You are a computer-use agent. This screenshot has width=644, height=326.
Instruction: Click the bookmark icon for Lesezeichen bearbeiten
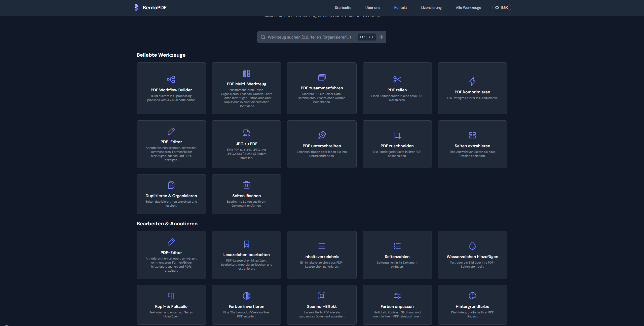246,244
